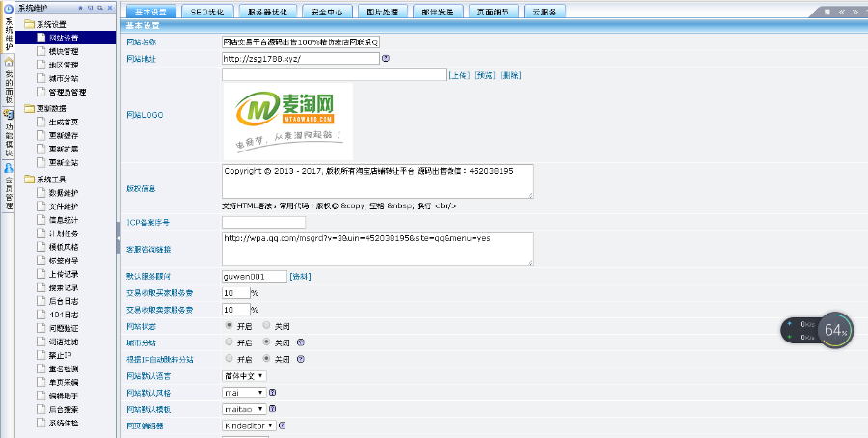
Task: Open the 系统维护 clock icon in left rail
Action: 9,9
